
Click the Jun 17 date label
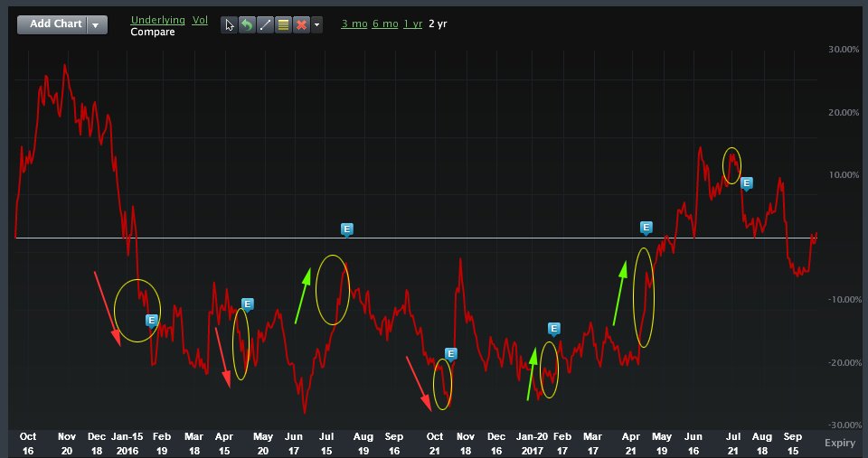tap(294, 444)
